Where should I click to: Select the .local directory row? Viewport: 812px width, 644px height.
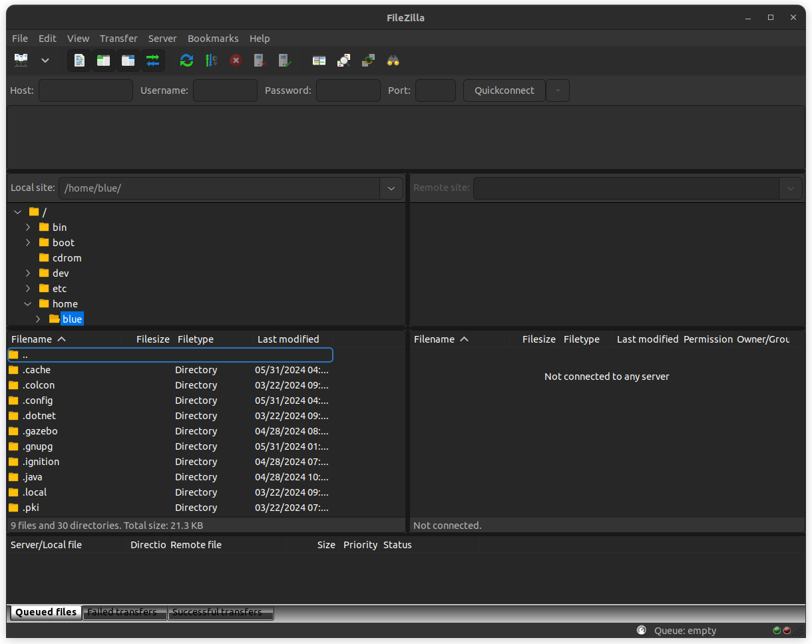point(170,492)
